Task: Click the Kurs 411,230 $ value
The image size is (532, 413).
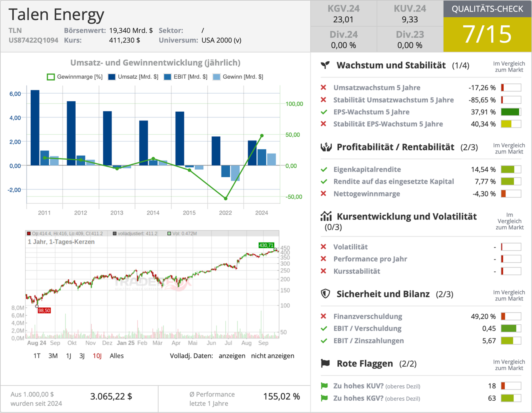Action: coord(124,40)
